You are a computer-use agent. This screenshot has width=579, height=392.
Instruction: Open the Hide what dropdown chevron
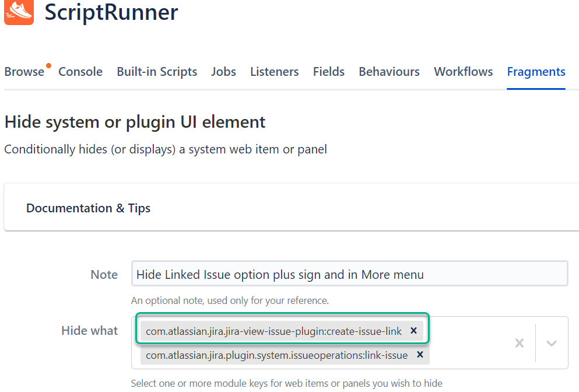pos(552,343)
